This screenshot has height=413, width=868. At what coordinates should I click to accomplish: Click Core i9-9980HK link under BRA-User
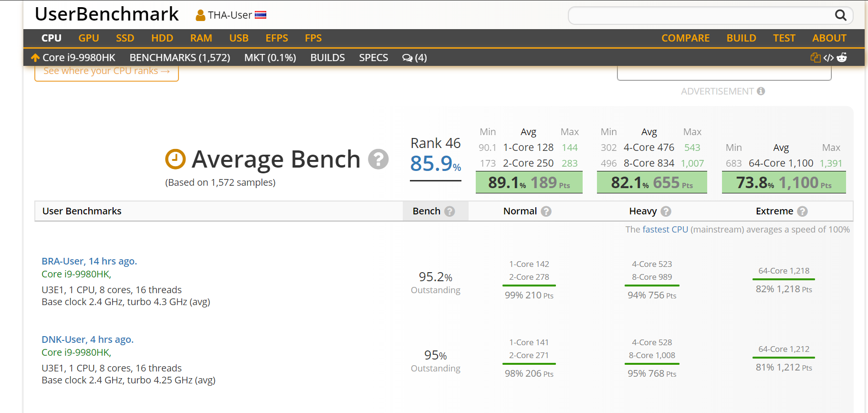coord(76,274)
